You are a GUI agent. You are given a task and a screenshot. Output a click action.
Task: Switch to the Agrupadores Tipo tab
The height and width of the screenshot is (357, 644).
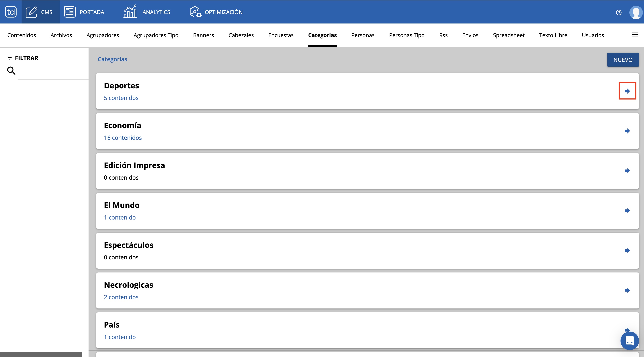pyautogui.click(x=156, y=35)
